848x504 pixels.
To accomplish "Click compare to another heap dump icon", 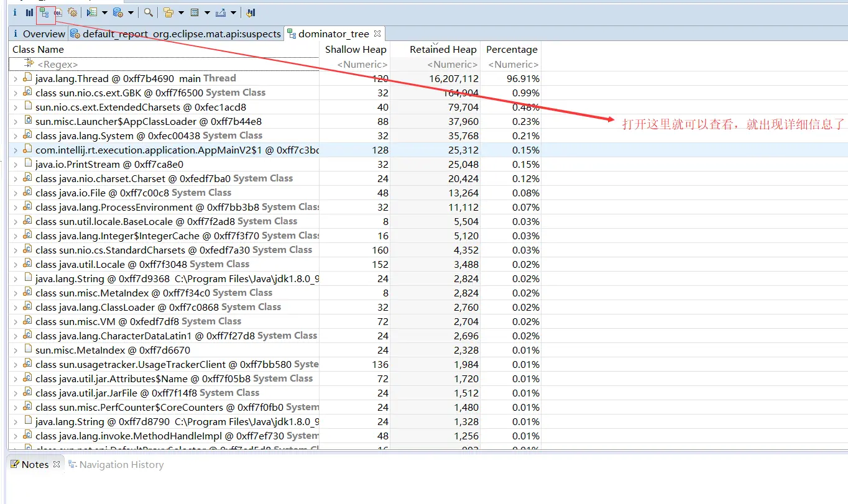I will coord(251,12).
